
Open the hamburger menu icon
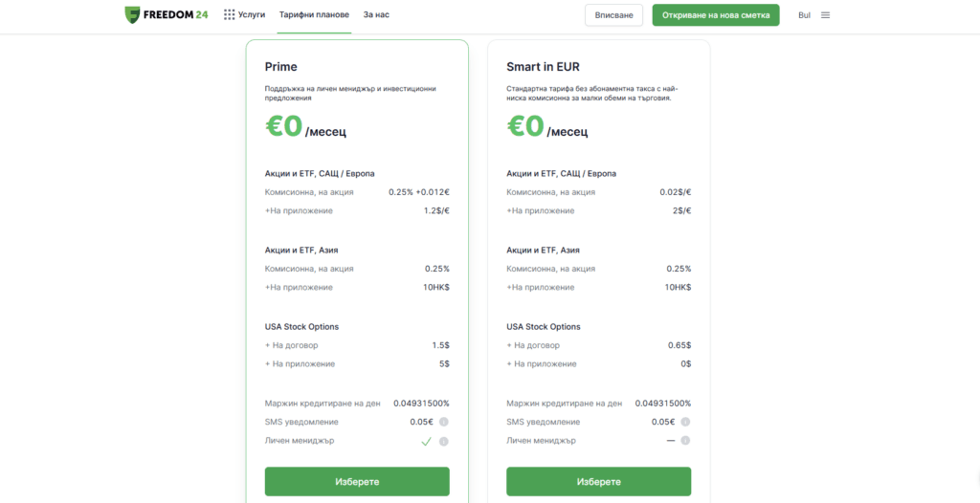click(826, 15)
